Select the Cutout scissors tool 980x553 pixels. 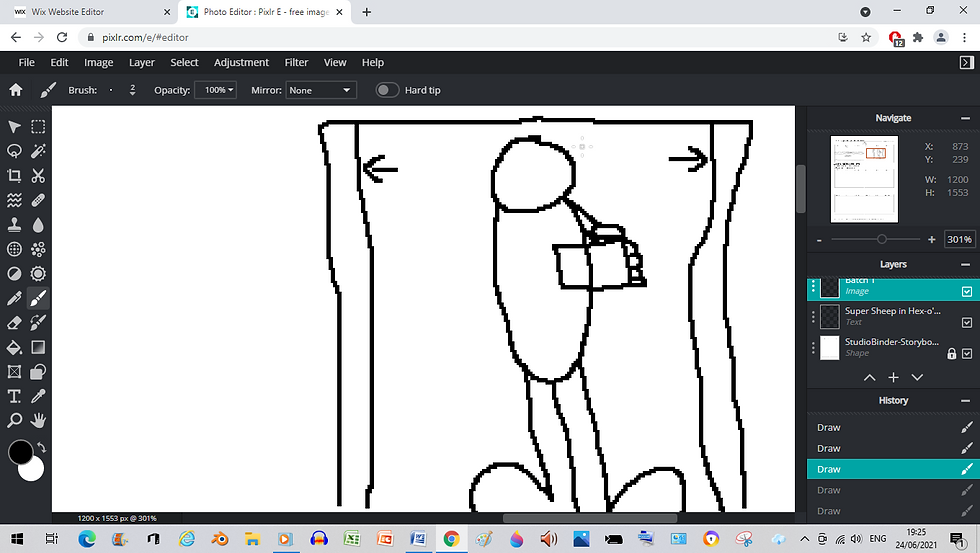pyautogui.click(x=38, y=176)
